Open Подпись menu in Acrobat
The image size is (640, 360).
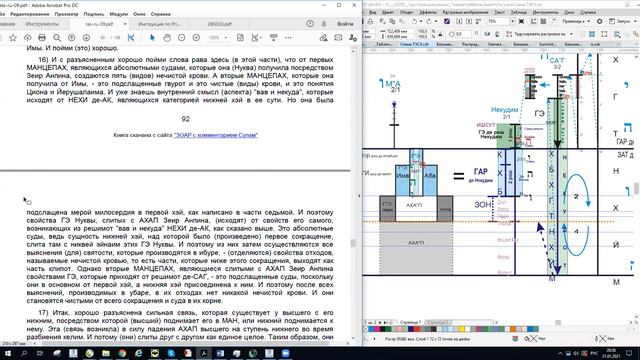(94, 14)
